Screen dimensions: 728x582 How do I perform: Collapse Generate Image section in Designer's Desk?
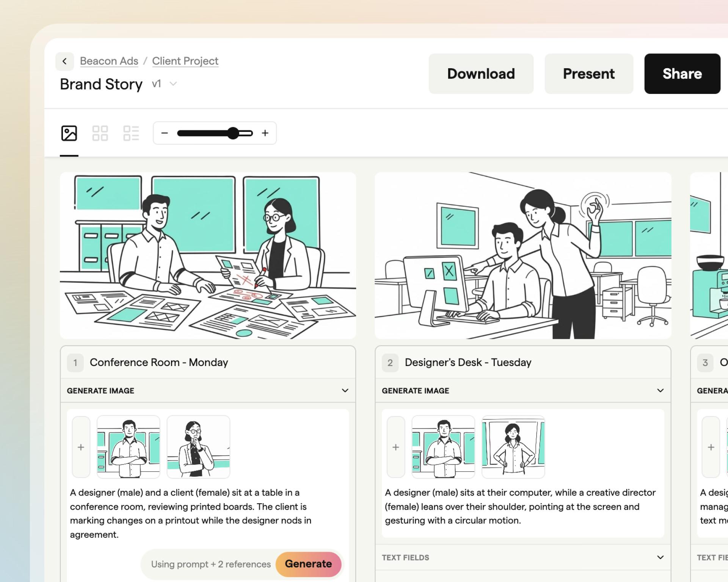coord(660,391)
